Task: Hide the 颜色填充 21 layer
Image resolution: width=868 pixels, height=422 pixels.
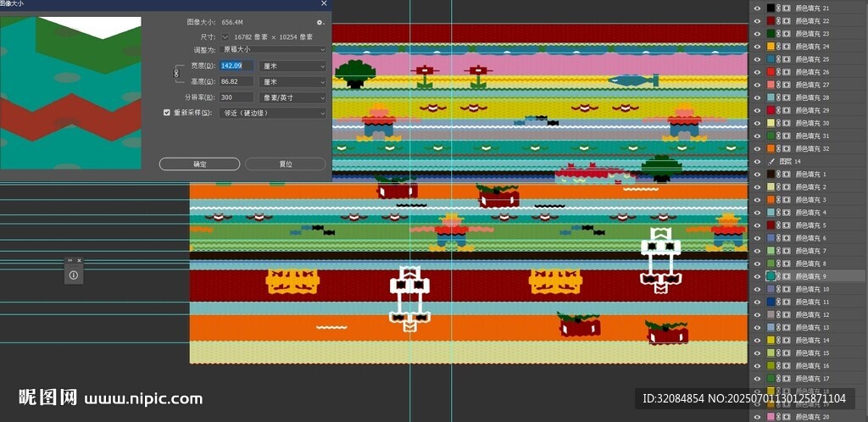Action: [757, 8]
